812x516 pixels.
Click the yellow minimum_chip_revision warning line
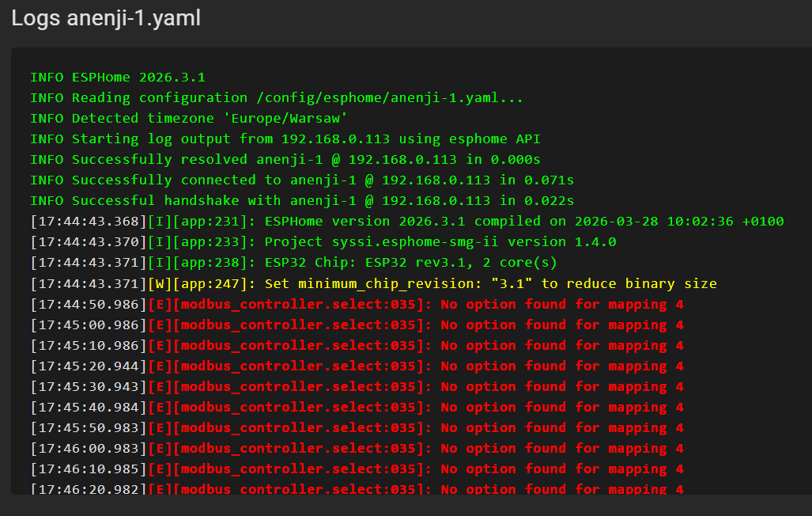point(490,283)
